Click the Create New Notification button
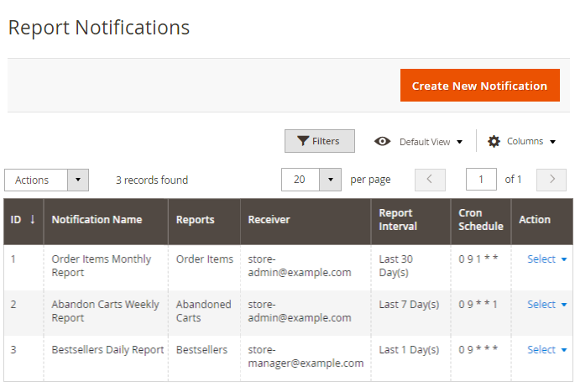The width and height of the screenshot is (575, 392). tap(479, 86)
